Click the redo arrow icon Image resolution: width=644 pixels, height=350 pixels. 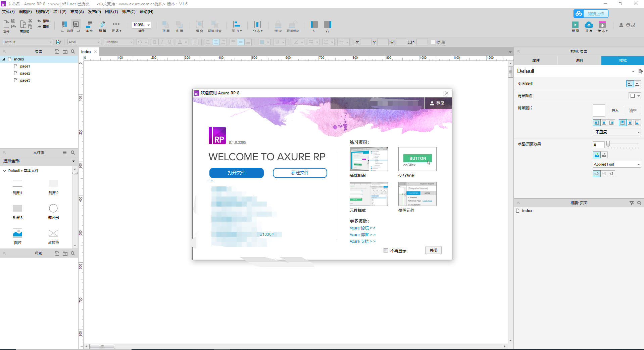pyautogui.click(x=39, y=26)
